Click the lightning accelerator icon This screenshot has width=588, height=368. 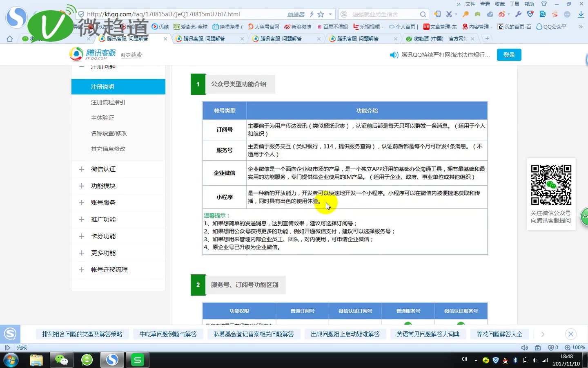click(x=312, y=14)
